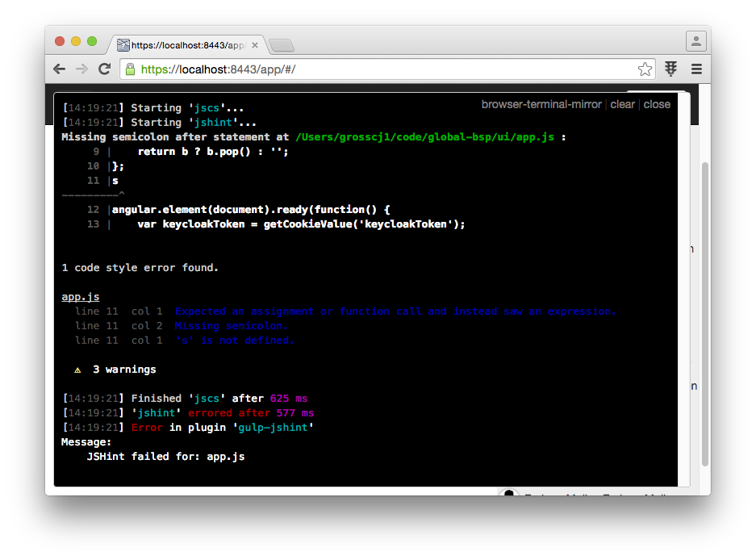Click the page's vertical scrollbar thumb
The image size is (756, 560).
coord(705,315)
